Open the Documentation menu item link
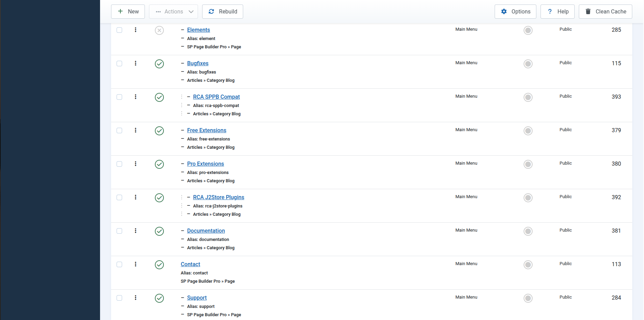Screen dimensions: 644x320 click(206, 231)
